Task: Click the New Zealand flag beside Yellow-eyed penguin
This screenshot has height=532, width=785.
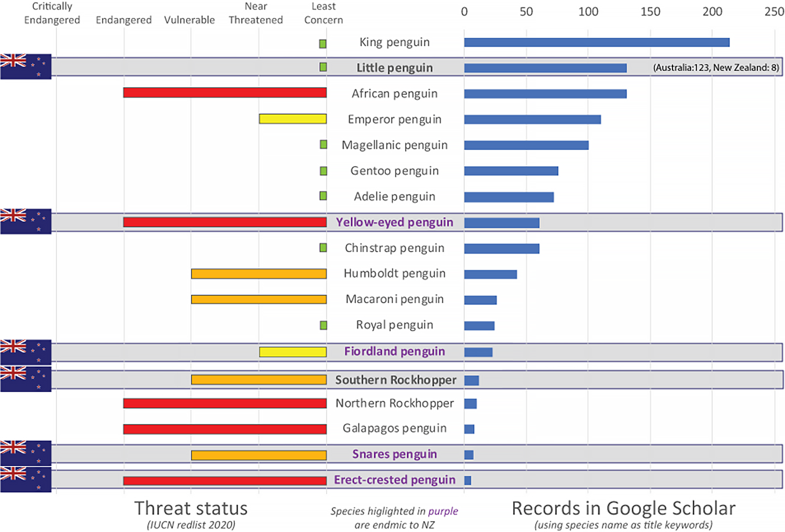Action: point(26,221)
